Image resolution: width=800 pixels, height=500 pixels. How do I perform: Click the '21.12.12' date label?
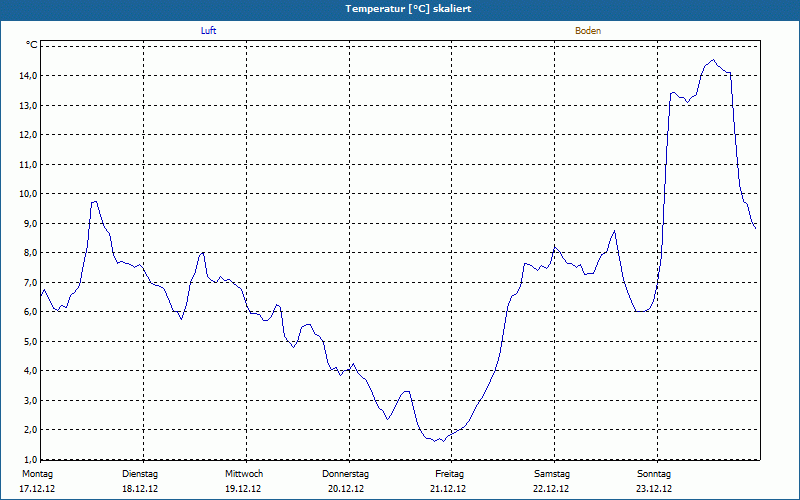[x=448, y=489]
